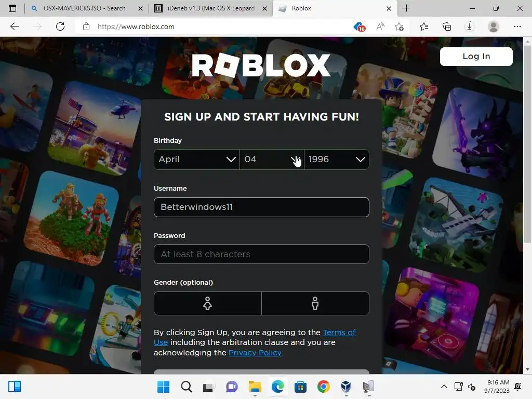The image size is (532, 399).
Task: Open the Edge tab actions menu icon
Action: [12, 8]
